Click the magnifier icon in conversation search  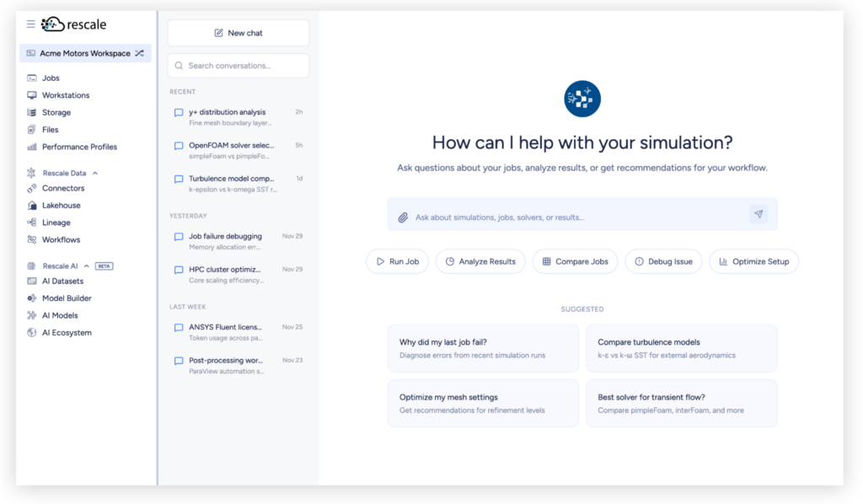point(179,66)
